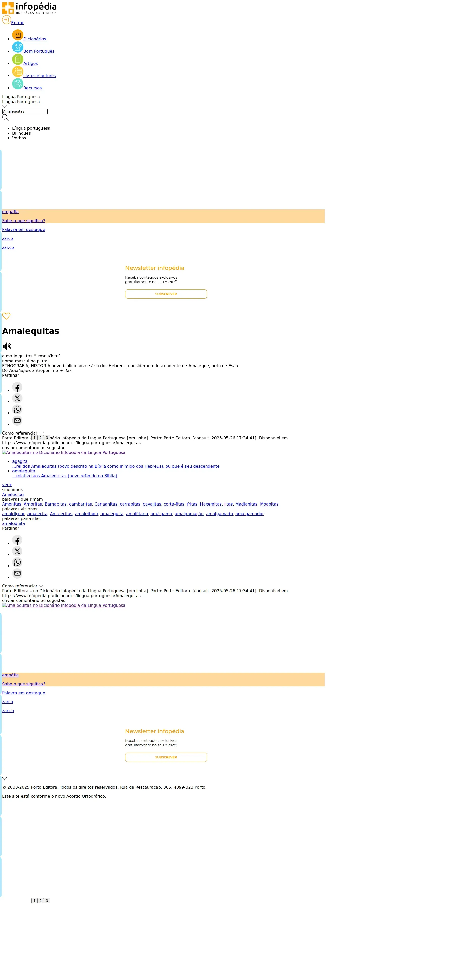Click the Entrar login arrow icon
Image resolution: width=460 pixels, height=980 pixels.
pos(6,20)
